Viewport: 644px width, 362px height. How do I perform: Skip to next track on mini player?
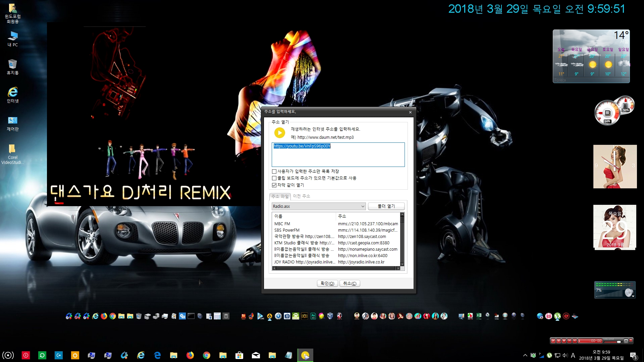pyautogui.click(x=575, y=341)
